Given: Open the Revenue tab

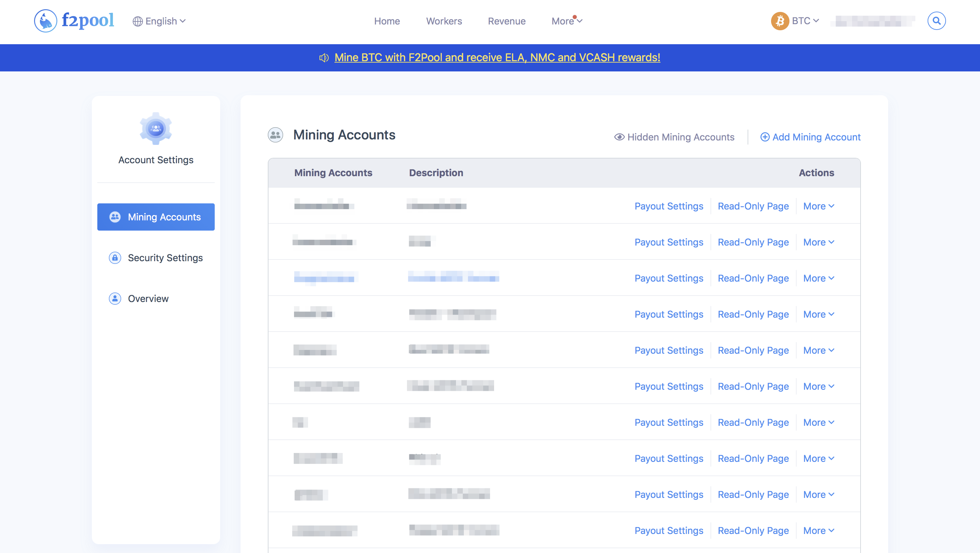Looking at the screenshot, I should pos(507,21).
